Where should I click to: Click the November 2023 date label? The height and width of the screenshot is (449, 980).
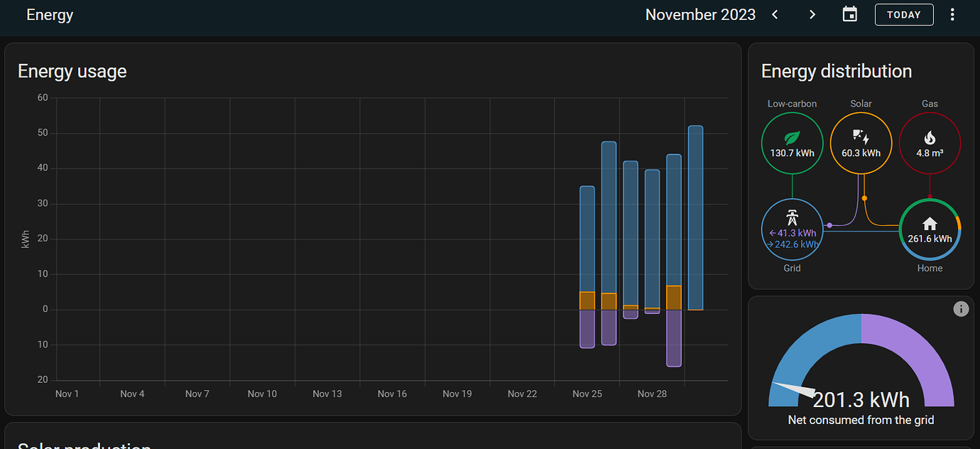(700, 14)
